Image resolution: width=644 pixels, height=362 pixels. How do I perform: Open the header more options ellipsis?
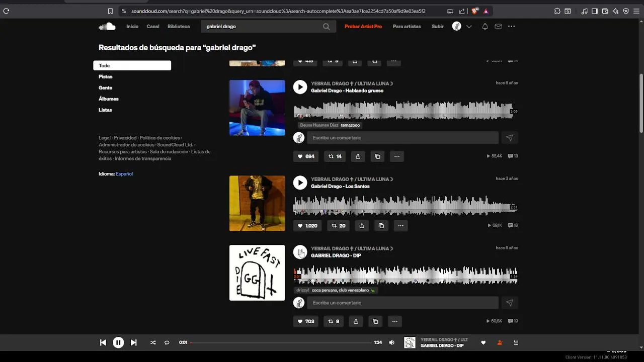512,27
